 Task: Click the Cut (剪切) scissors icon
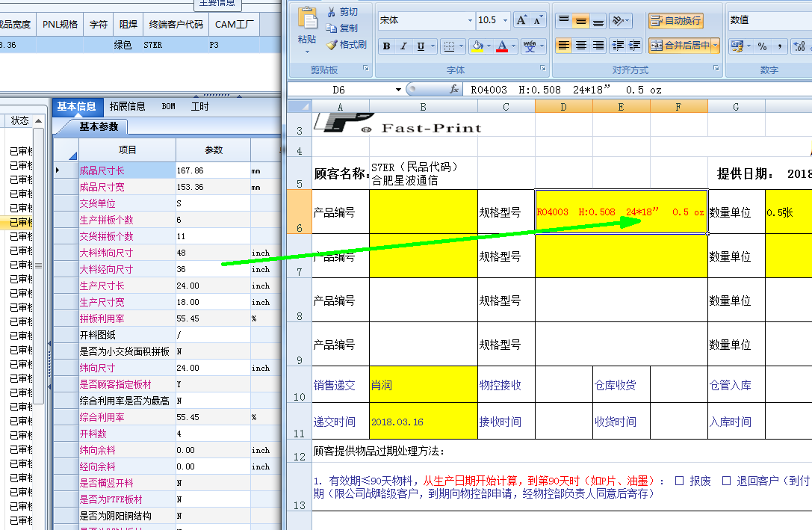tap(332, 11)
